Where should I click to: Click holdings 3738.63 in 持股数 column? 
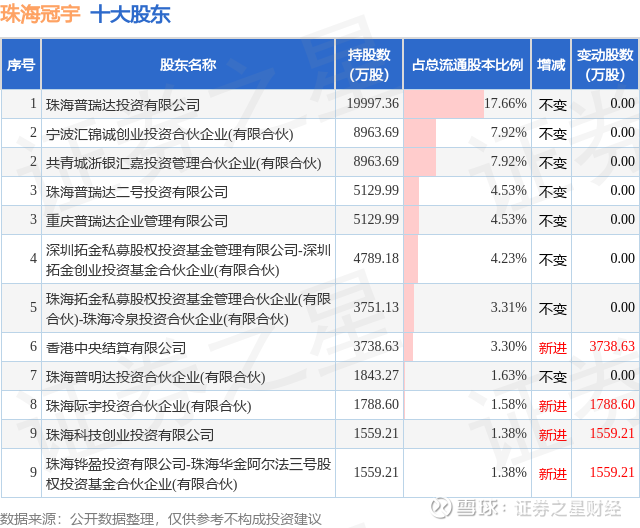click(376, 346)
